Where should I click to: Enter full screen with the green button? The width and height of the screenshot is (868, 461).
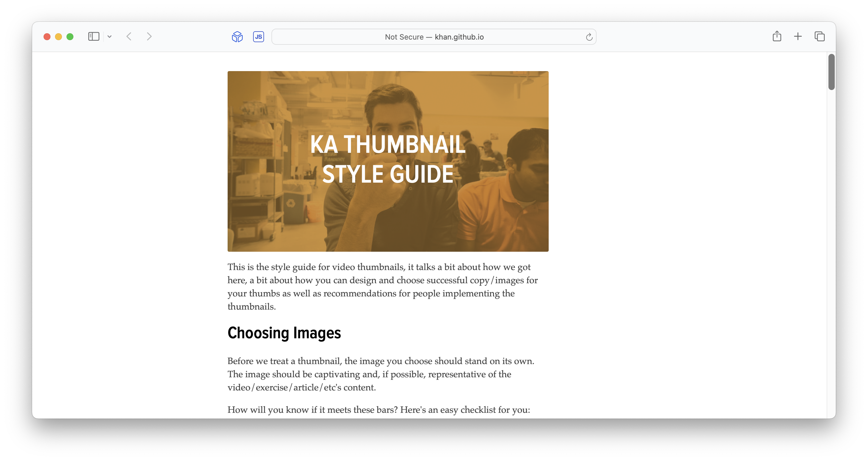pos(70,36)
